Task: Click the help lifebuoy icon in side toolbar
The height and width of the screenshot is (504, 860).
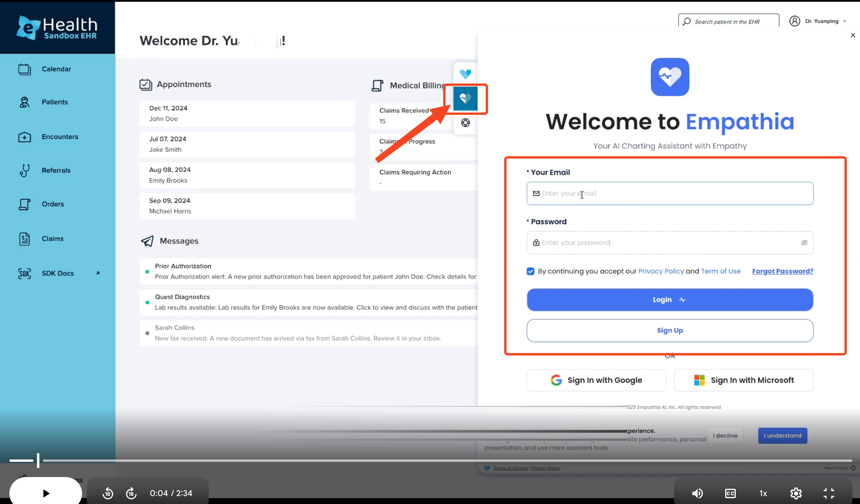Action: (x=465, y=122)
